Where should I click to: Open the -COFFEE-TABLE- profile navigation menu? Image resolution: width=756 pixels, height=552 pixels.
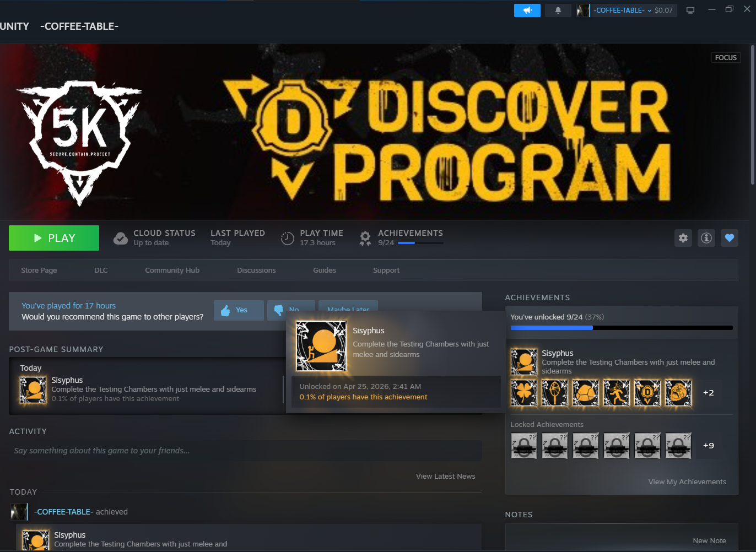[79, 26]
